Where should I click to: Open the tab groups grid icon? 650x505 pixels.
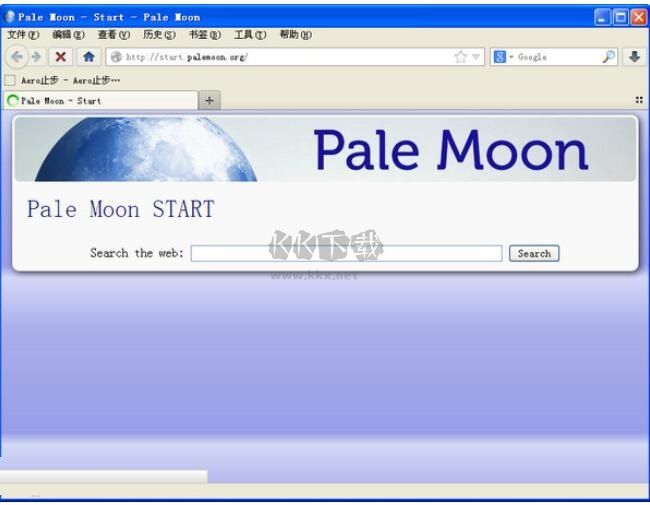[x=639, y=100]
